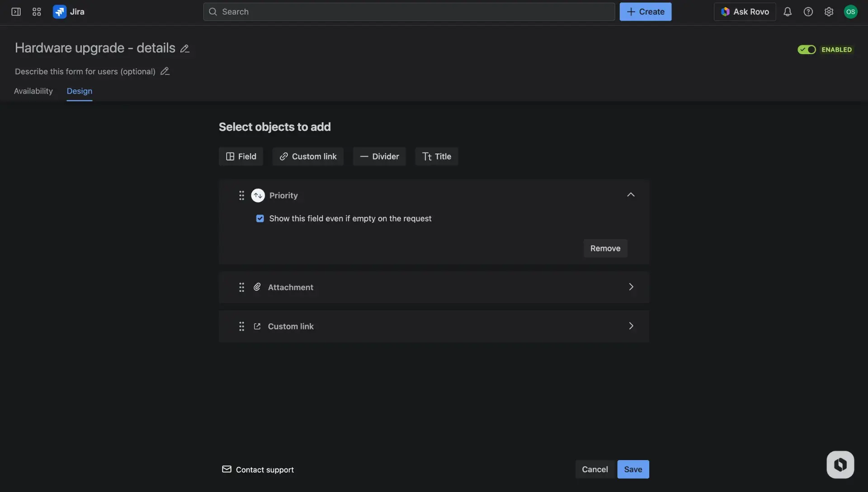The image size is (868, 492).
Task: Open the Help question mark icon
Action: tap(808, 12)
